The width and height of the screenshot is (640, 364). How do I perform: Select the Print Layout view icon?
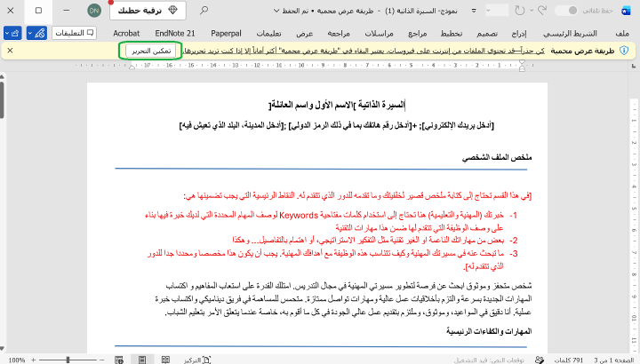click(142, 360)
